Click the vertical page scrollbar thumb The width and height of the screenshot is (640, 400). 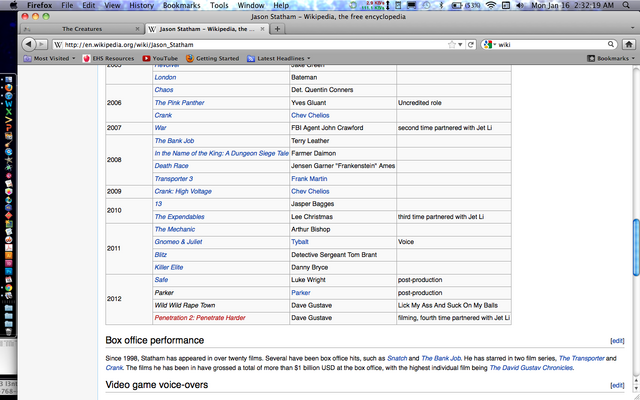point(636,248)
